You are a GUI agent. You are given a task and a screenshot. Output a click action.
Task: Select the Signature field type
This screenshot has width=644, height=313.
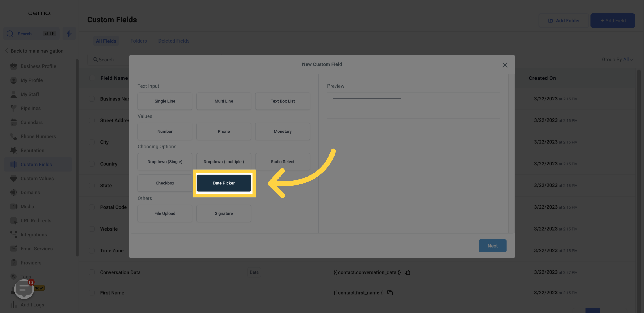(x=223, y=213)
